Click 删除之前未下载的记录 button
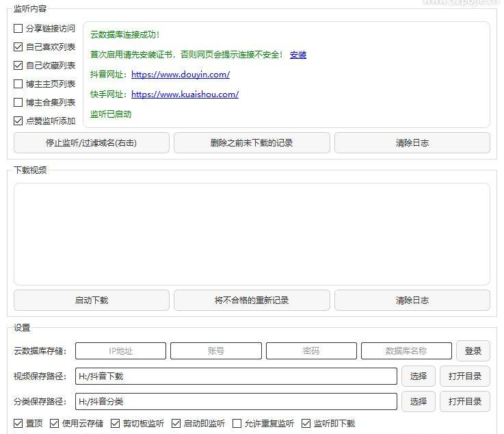Viewport: 504px width, 434px height. (252, 143)
